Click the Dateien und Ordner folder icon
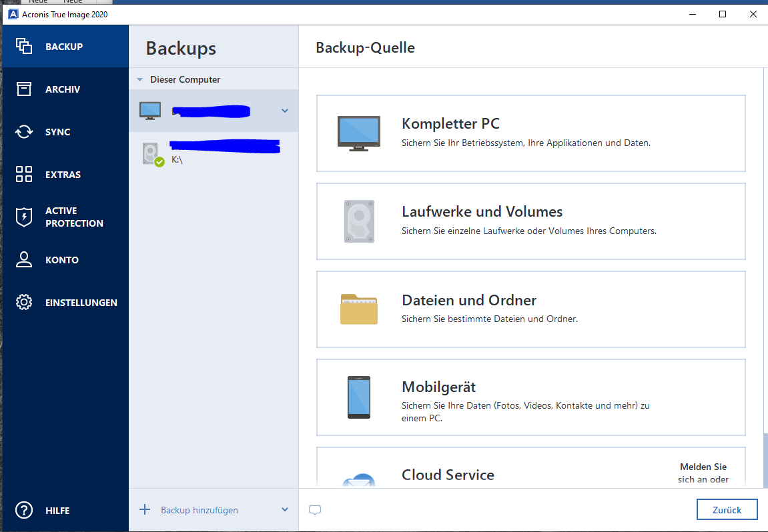768x532 pixels. click(x=358, y=309)
